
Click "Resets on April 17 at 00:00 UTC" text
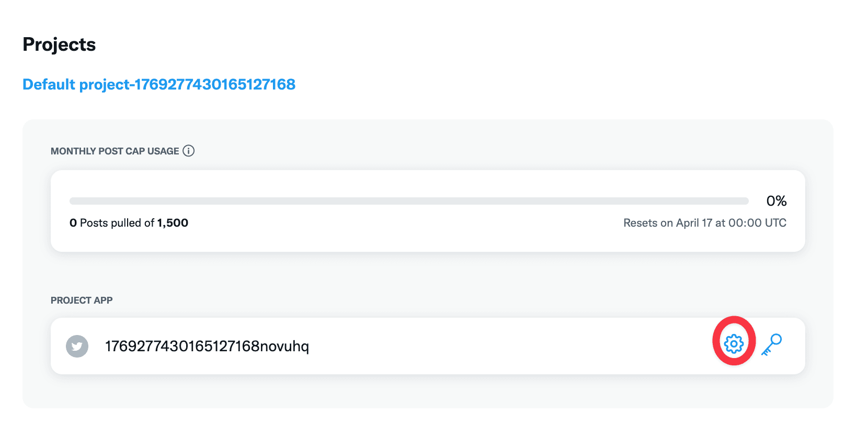[705, 223]
